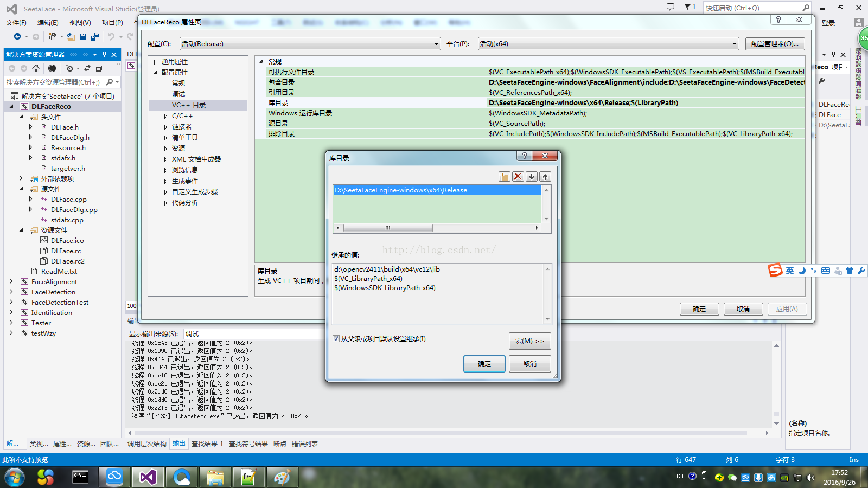Expand the 外部依赖项 node in Solution Explorer

pos(21,178)
